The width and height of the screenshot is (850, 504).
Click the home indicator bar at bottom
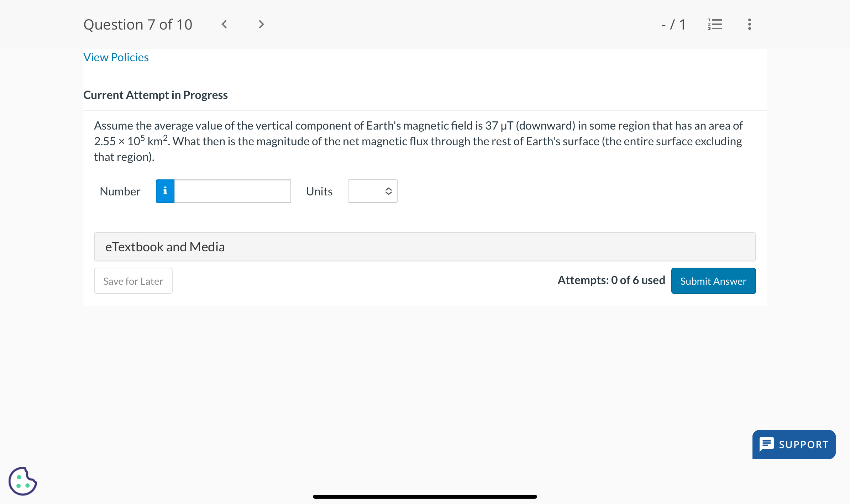pyautogui.click(x=425, y=497)
